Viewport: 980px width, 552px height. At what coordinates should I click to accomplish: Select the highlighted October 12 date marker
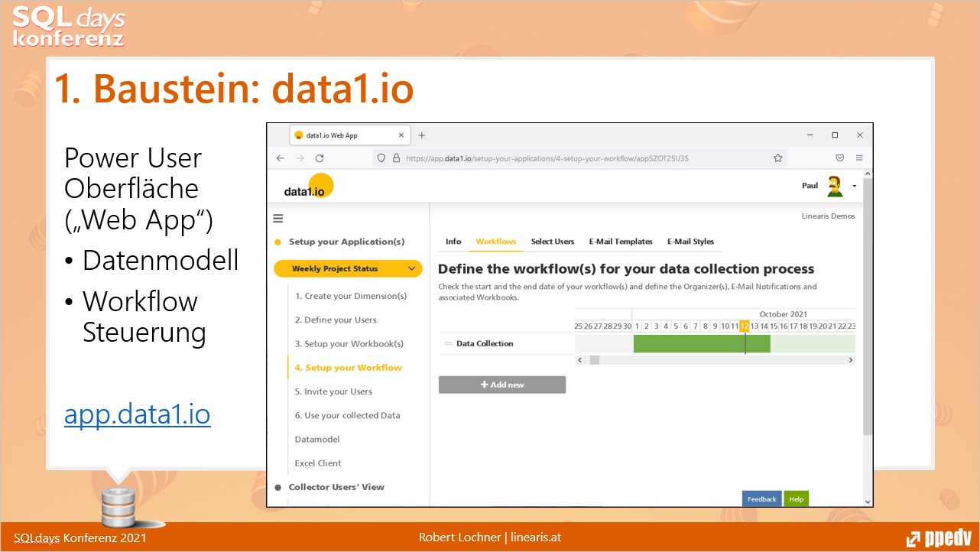tap(745, 326)
